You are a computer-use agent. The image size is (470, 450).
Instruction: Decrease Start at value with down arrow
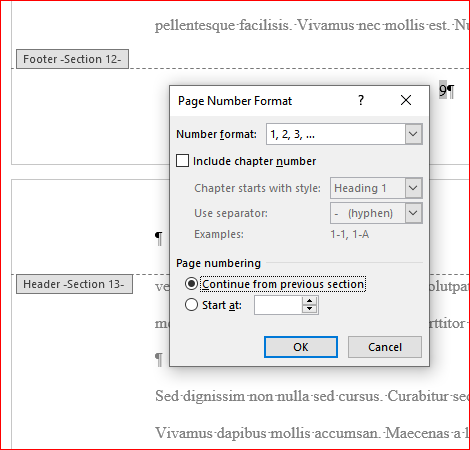coord(310,309)
